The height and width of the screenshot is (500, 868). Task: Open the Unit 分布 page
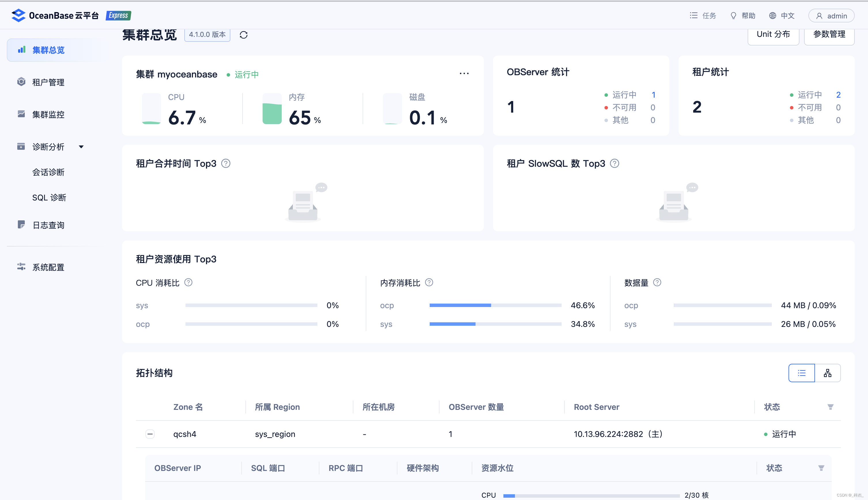pyautogui.click(x=773, y=34)
